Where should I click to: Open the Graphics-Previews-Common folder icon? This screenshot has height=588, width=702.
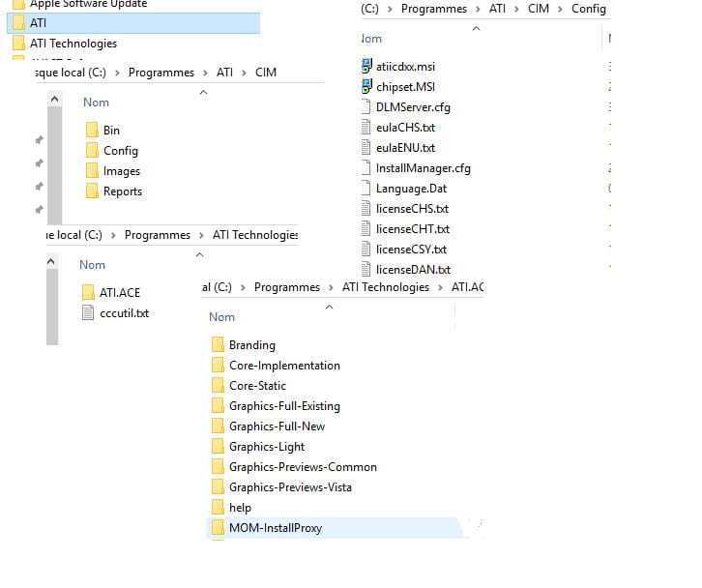218,467
